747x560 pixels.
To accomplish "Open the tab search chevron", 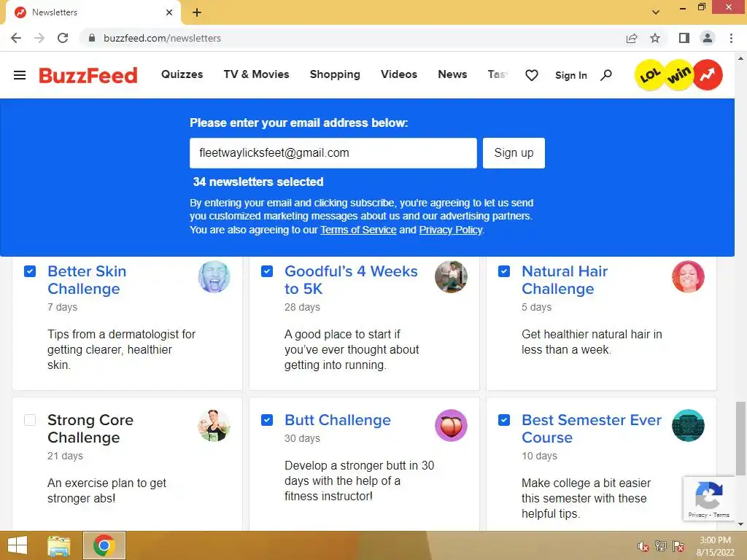I will click(656, 12).
